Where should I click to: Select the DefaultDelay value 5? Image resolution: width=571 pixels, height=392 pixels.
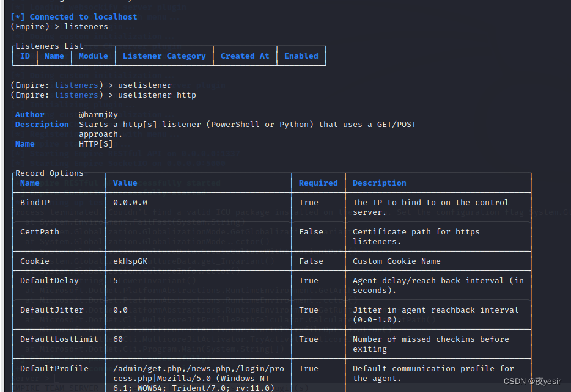coord(116,281)
